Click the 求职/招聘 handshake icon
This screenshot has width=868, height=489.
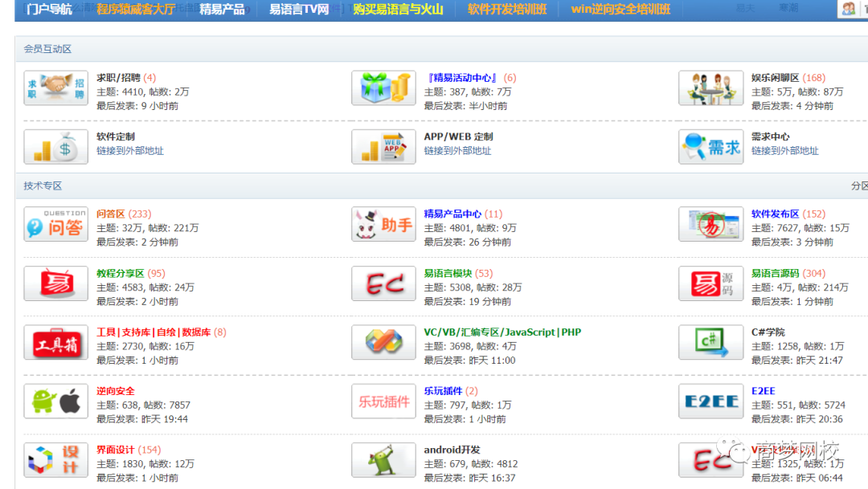(55, 88)
